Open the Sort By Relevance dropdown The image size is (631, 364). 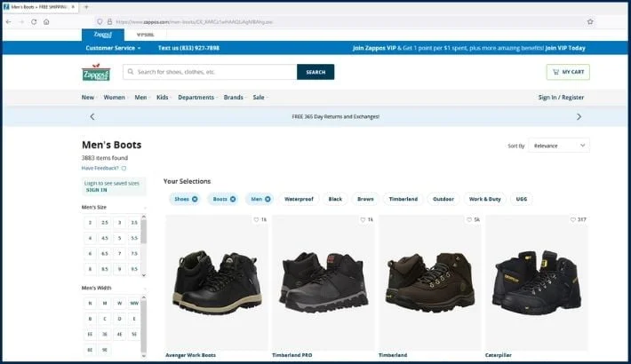(x=559, y=146)
